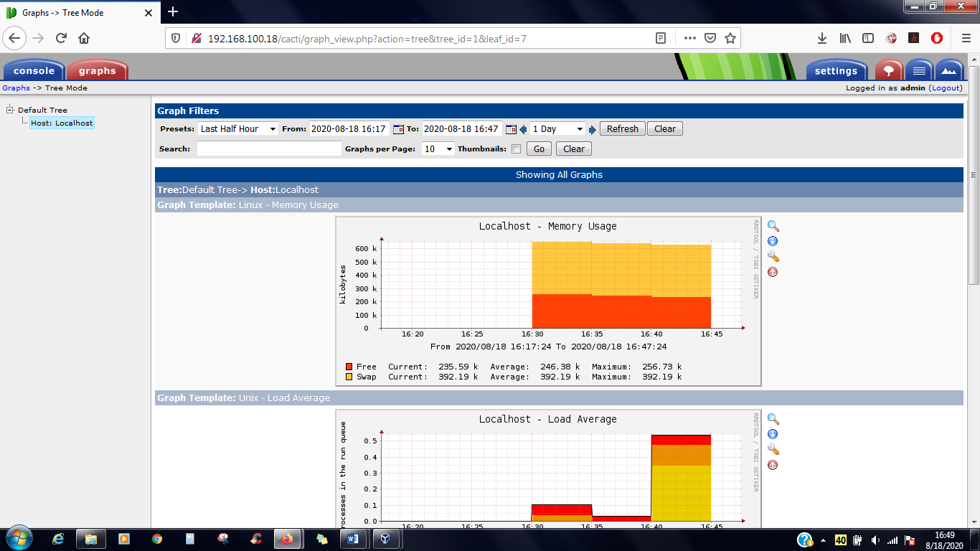Zoom the Memory Usage graph via magnifier icon
Viewport: 980px width, 551px height.
coord(773,226)
